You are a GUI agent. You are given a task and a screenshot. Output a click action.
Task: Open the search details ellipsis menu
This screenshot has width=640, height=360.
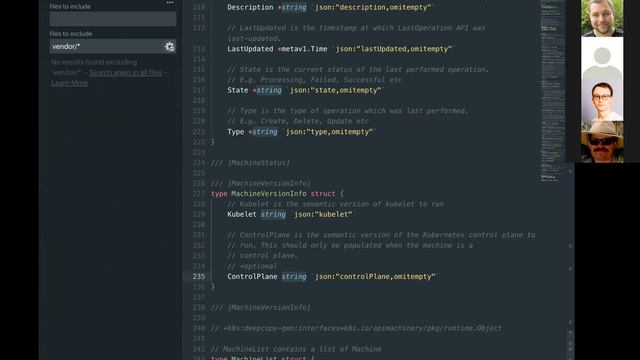[x=170, y=2]
